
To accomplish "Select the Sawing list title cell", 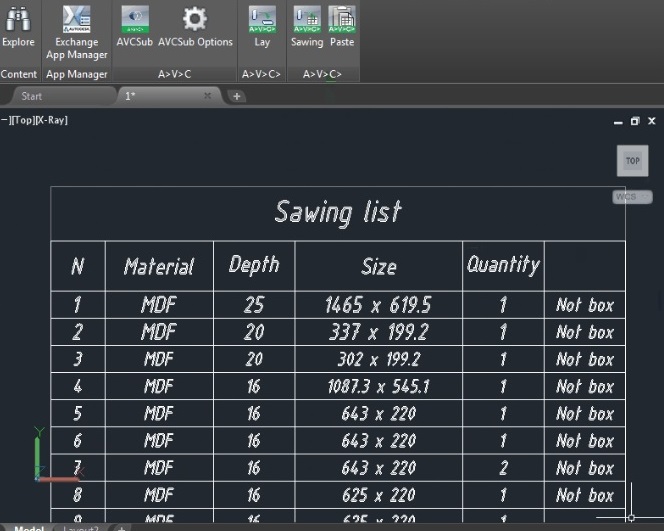I will coord(338,212).
